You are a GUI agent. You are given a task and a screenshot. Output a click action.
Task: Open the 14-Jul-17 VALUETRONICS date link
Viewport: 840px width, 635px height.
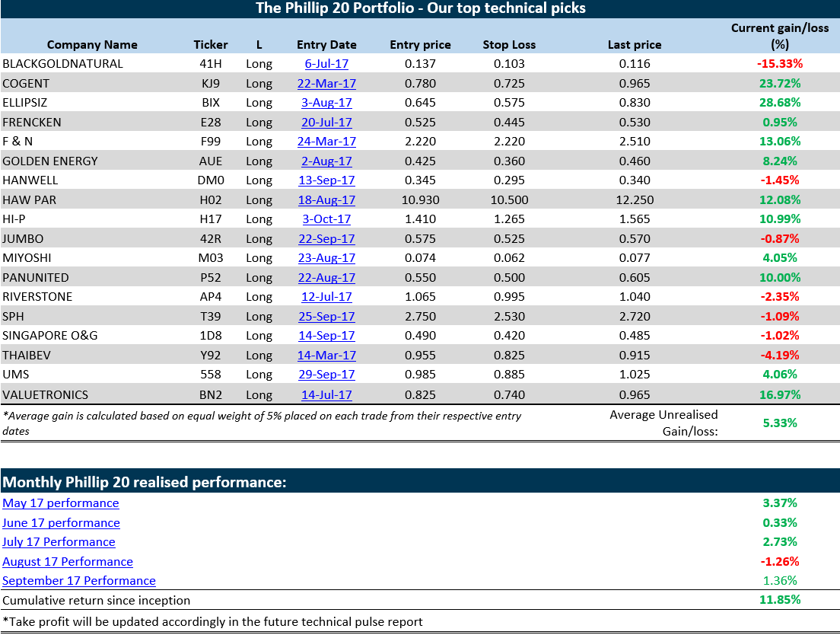coord(326,395)
